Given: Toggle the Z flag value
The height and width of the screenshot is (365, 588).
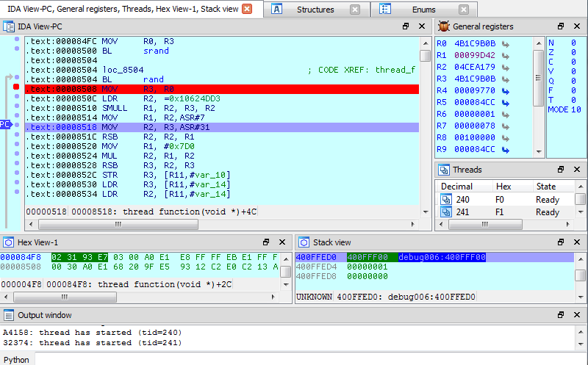Looking at the screenshot, I should click(573, 52).
